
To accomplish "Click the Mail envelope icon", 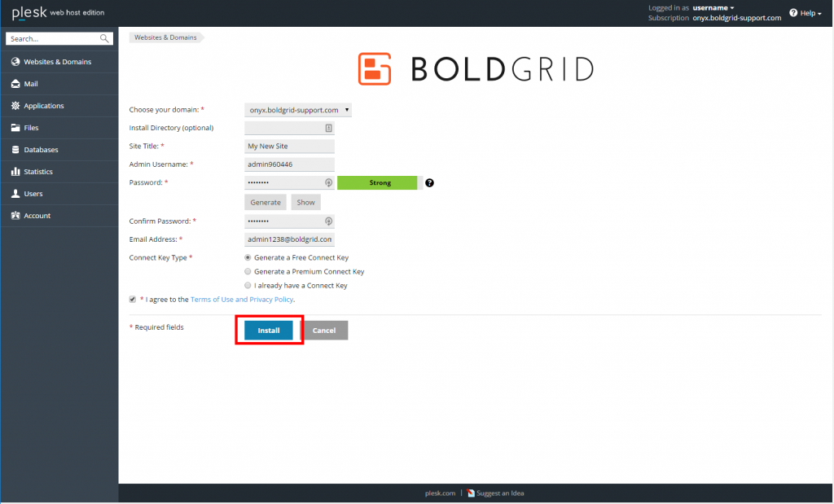I will click(15, 84).
